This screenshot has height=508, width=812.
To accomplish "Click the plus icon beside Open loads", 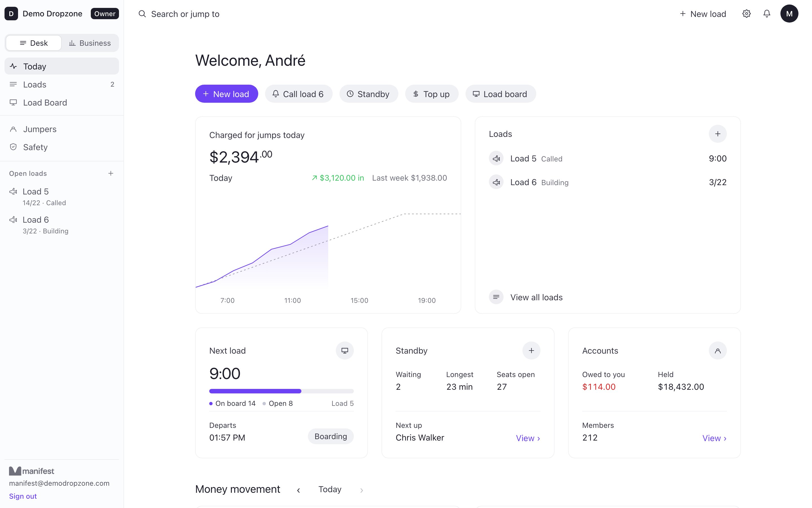I will point(111,173).
